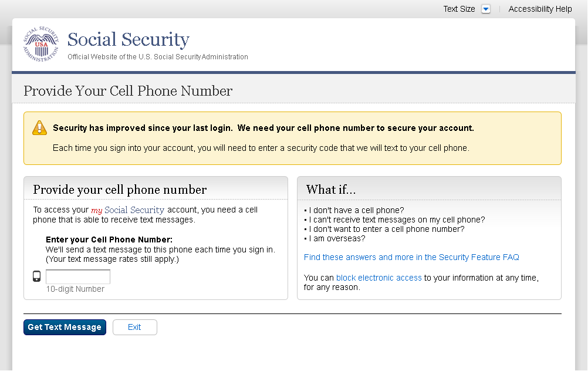
Task: Open the Security Feature FAQ link
Action: [x=411, y=257]
